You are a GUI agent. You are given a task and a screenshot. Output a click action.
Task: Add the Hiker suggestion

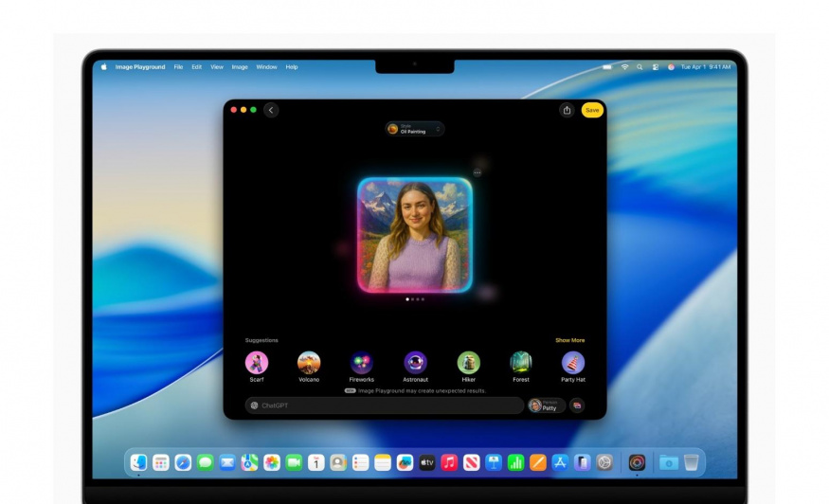pos(468,367)
